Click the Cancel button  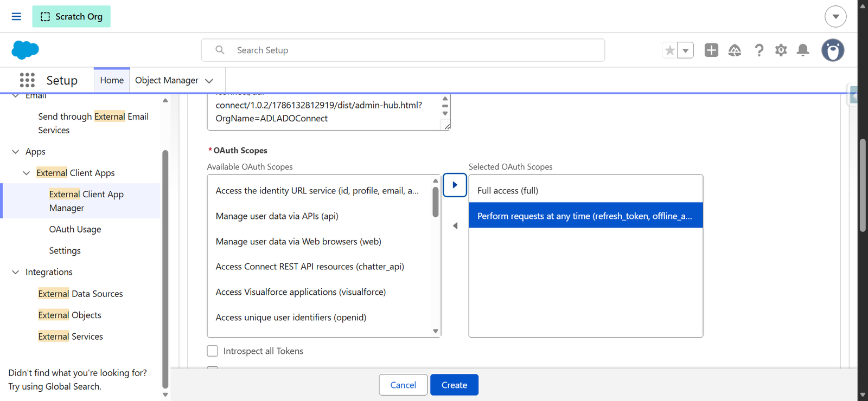tap(403, 385)
